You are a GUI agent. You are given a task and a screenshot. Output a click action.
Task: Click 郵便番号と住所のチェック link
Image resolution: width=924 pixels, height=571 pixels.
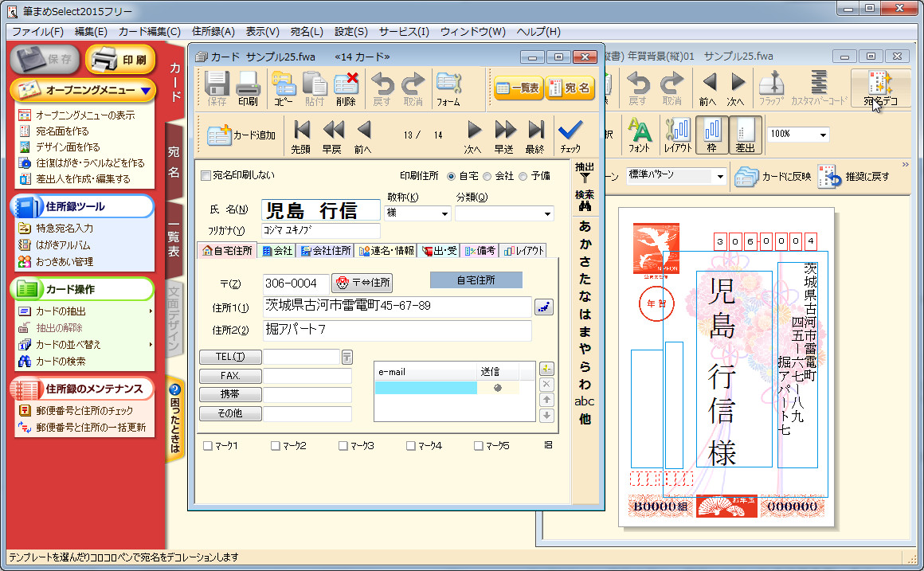[x=84, y=411]
